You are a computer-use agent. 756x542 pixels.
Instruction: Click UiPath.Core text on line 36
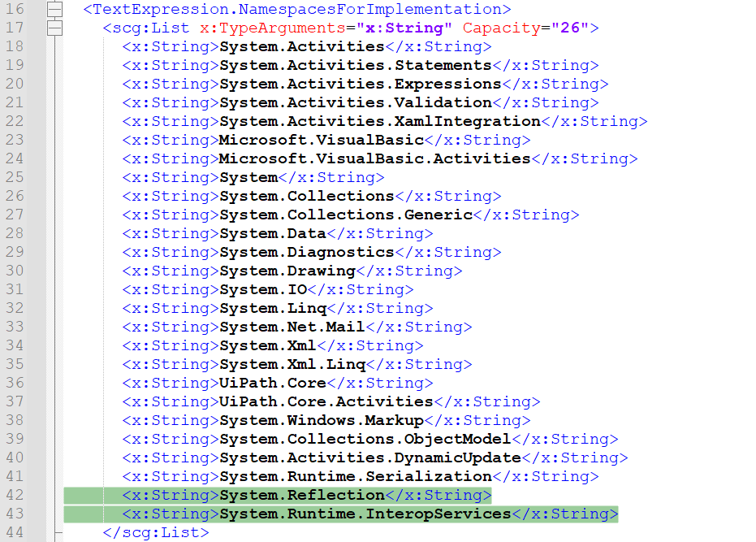pos(273,383)
